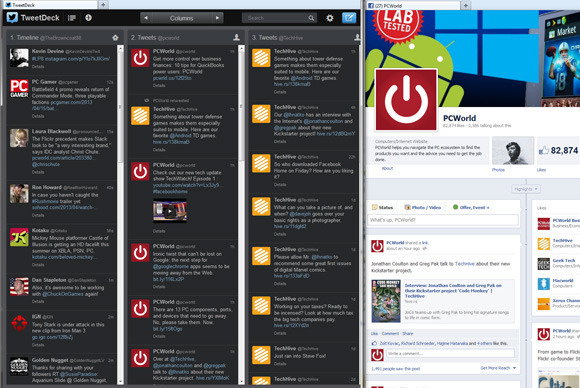
Task: Click Laura Blackwell avatar in Timeline
Action: 19,138
